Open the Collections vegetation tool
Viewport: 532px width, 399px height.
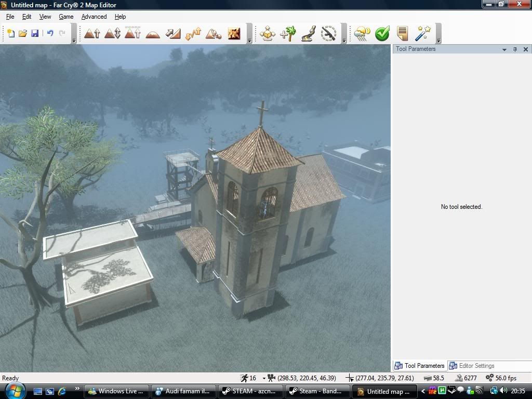[288, 33]
